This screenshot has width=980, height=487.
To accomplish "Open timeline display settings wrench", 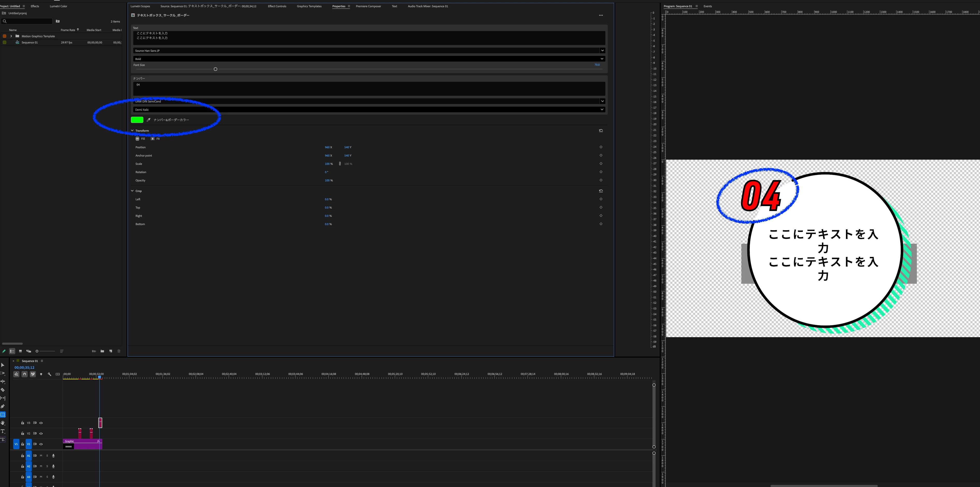I will coord(49,374).
